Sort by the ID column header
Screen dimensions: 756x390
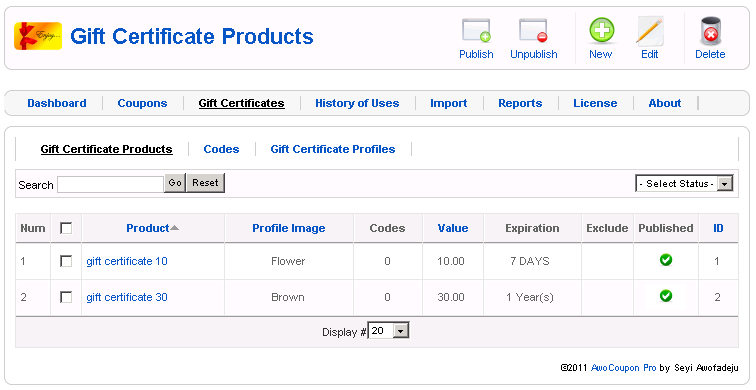pos(718,228)
